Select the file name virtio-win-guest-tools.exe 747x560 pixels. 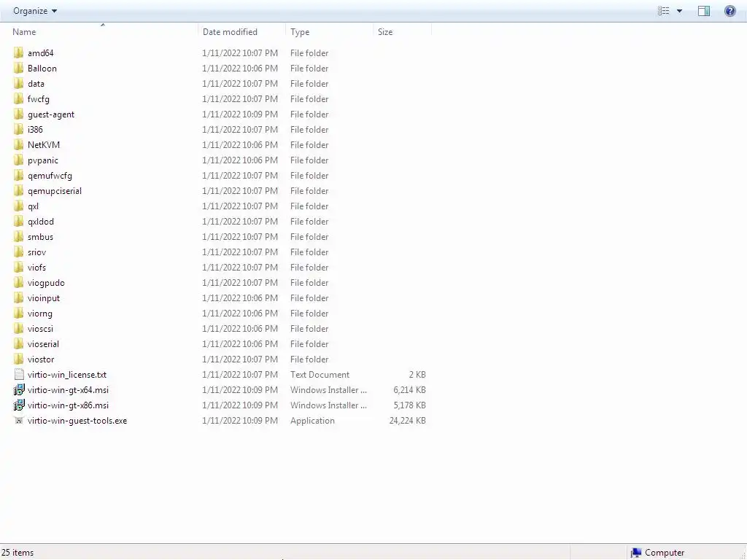coord(77,421)
